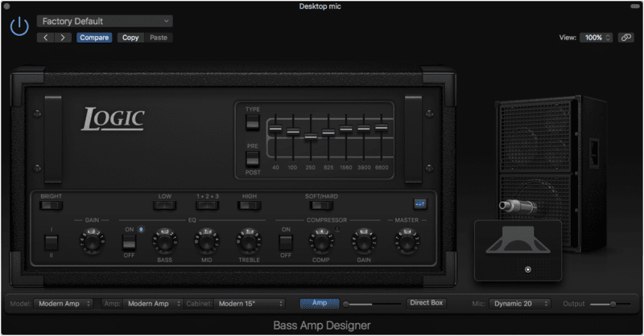
Task: Open the Amp dropdown
Action: (152, 304)
